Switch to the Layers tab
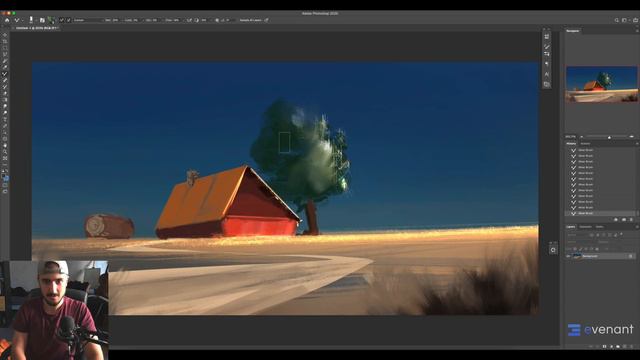The height and width of the screenshot is (360, 640). coord(571,227)
